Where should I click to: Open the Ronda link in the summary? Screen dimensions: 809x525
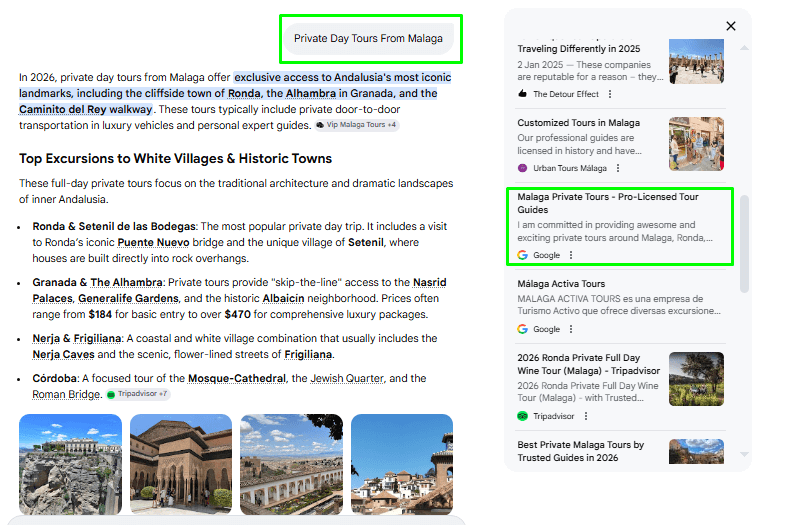[244, 93]
